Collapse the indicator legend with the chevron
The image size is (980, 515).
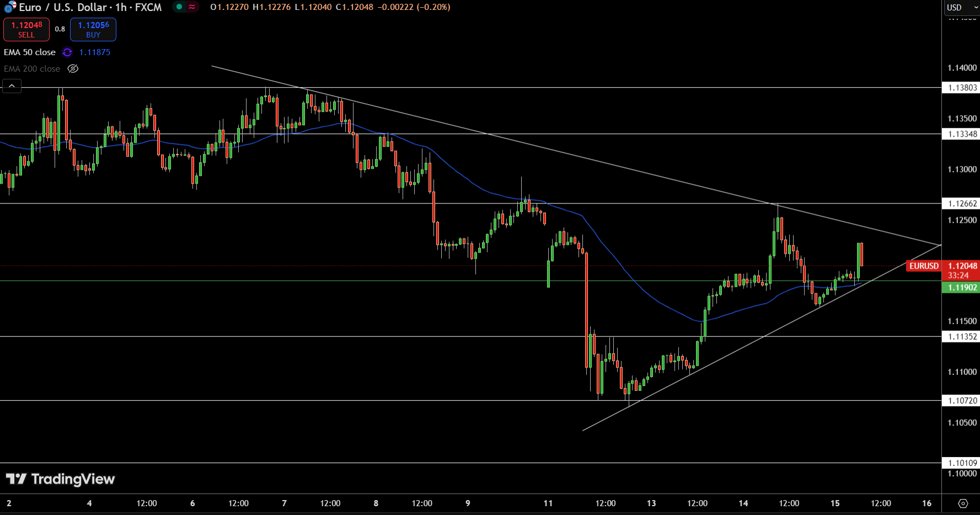(12, 86)
